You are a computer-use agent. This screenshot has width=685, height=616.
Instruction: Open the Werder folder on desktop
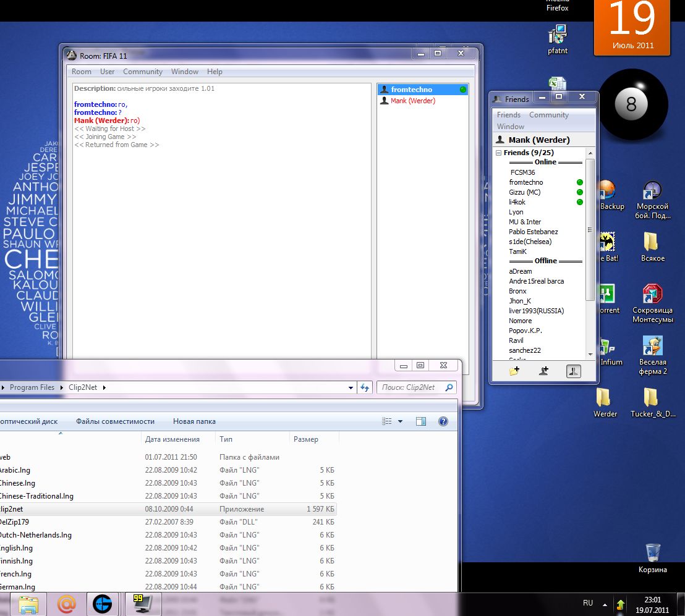pos(605,402)
